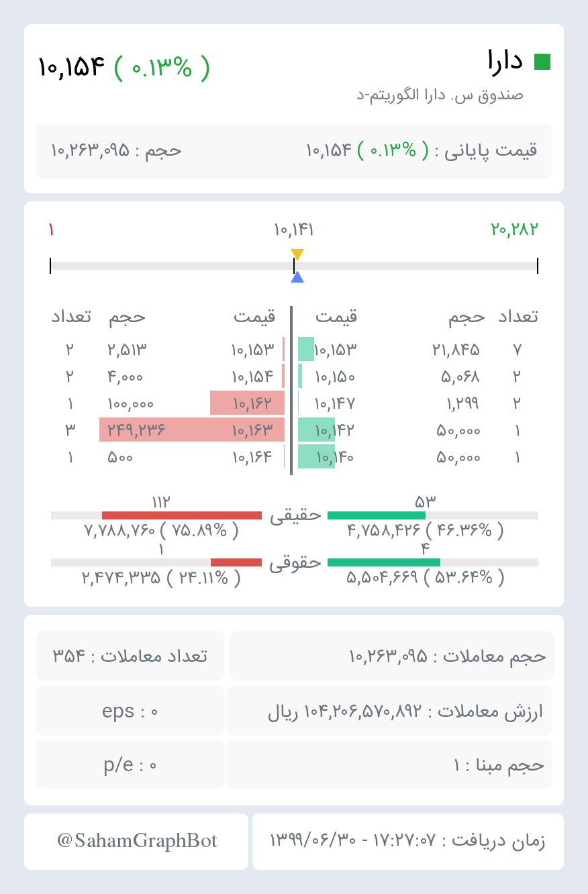
Task: Click the gray price range slider bar
Action: (x=294, y=266)
